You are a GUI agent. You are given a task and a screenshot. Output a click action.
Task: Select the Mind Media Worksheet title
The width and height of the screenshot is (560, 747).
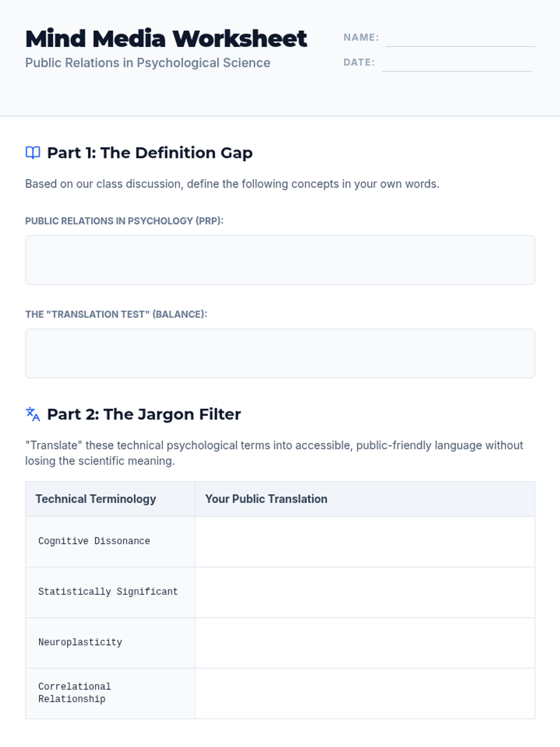(166, 39)
